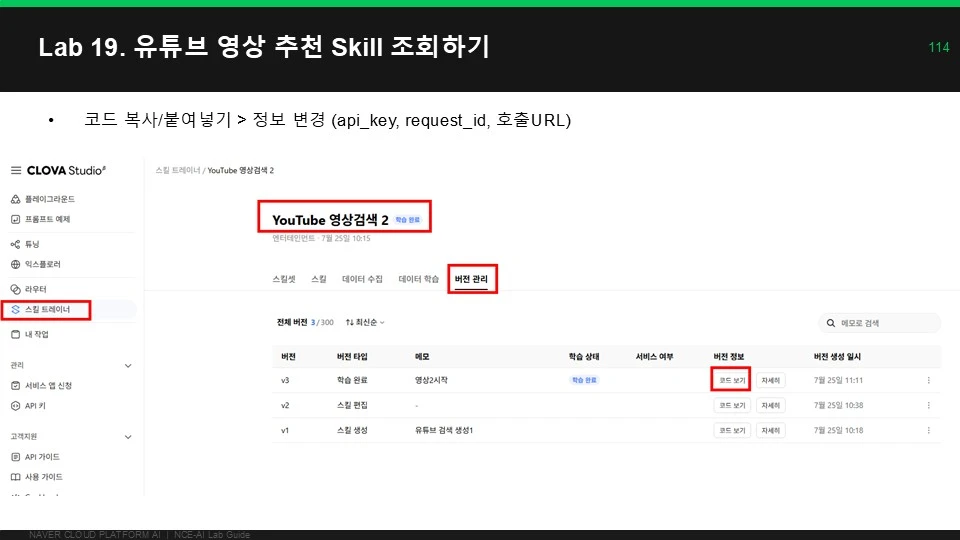Collapse the 고객지원 sidebar section

click(x=128, y=437)
